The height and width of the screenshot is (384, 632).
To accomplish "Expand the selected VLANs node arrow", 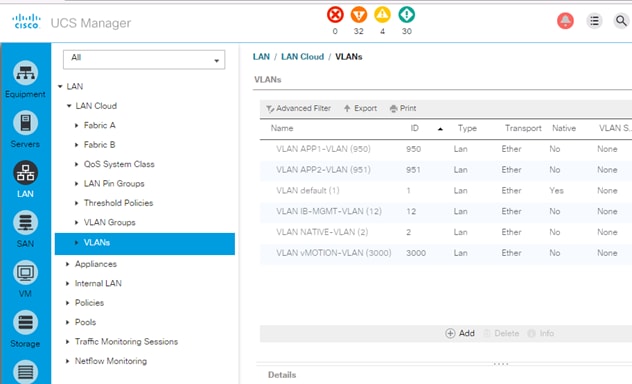I will click(77, 243).
